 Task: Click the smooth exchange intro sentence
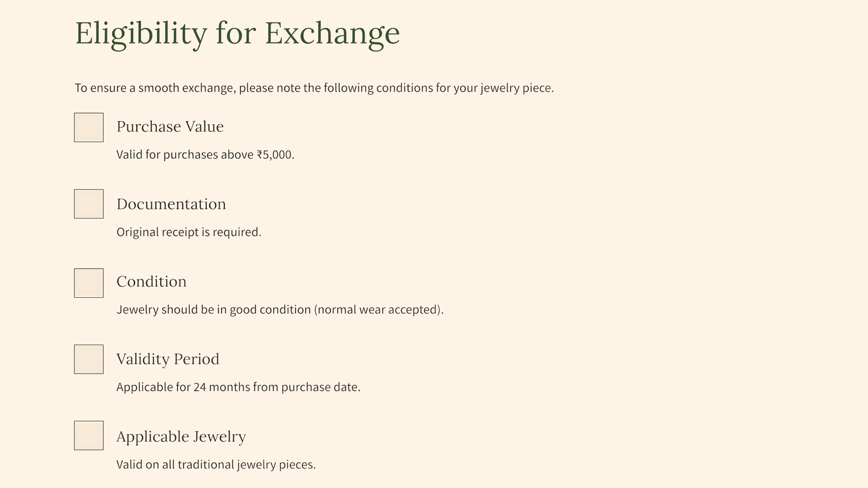pyautogui.click(x=314, y=88)
